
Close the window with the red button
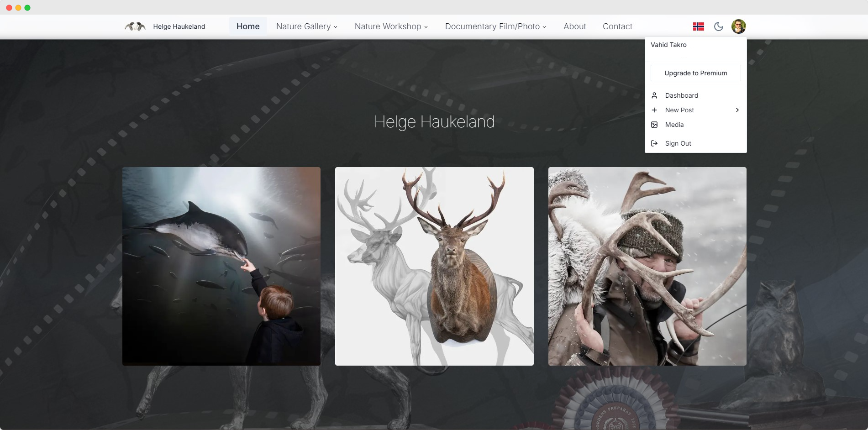point(9,8)
